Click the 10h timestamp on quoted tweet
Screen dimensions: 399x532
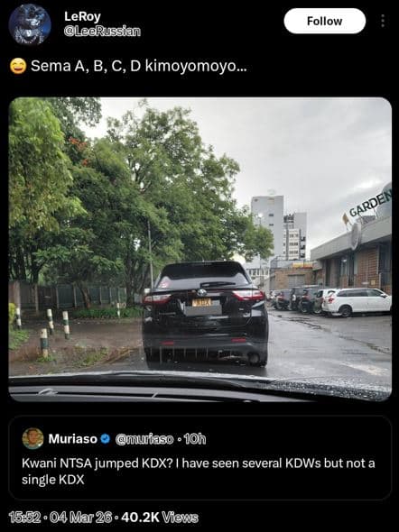[195, 439]
